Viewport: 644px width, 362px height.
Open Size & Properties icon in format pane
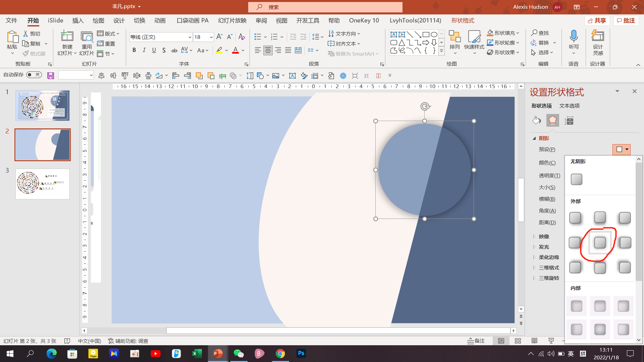pyautogui.click(x=569, y=121)
